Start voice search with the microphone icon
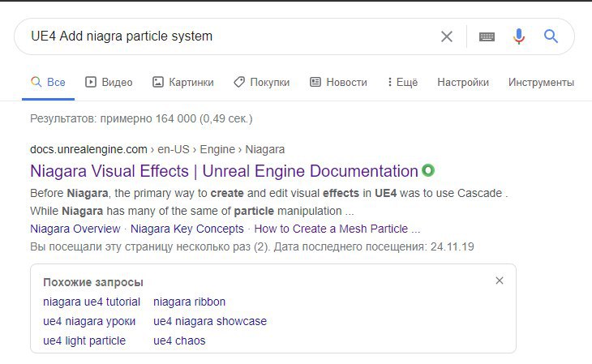Viewport: 592px width, 364px height. (x=519, y=36)
